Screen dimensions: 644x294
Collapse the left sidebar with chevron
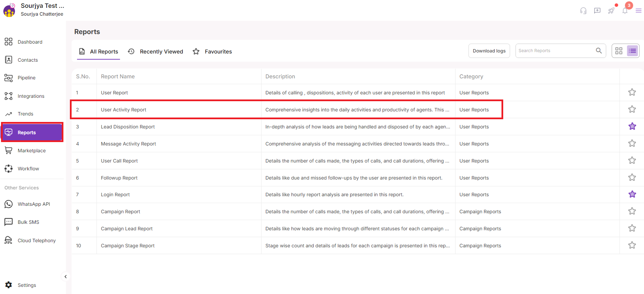click(x=65, y=277)
